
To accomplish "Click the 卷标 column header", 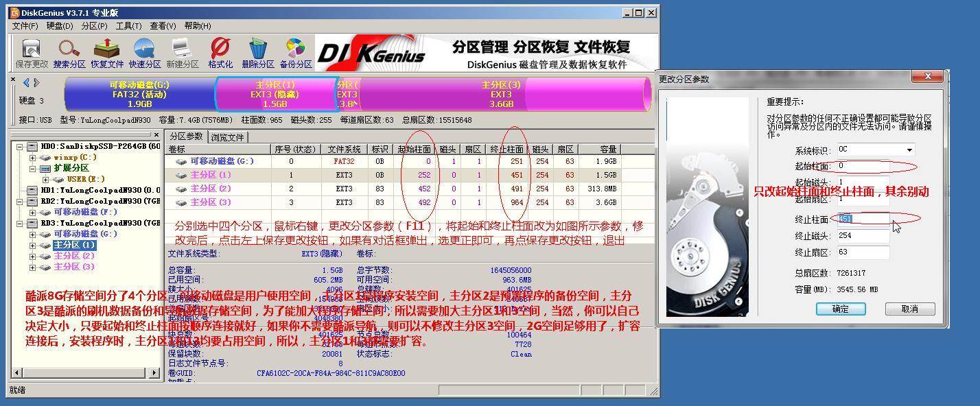I will point(218,149).
